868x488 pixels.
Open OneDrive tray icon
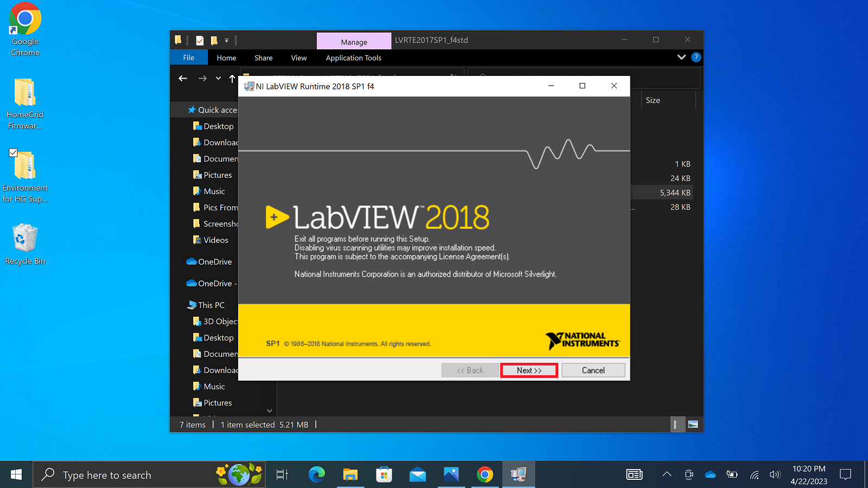[x=710, y=474]
